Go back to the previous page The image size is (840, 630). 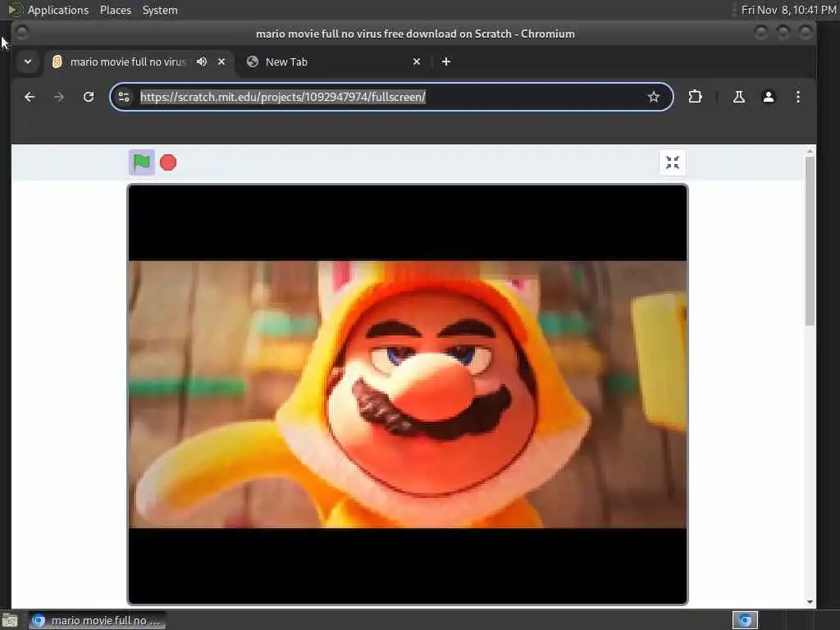point(30,97)
